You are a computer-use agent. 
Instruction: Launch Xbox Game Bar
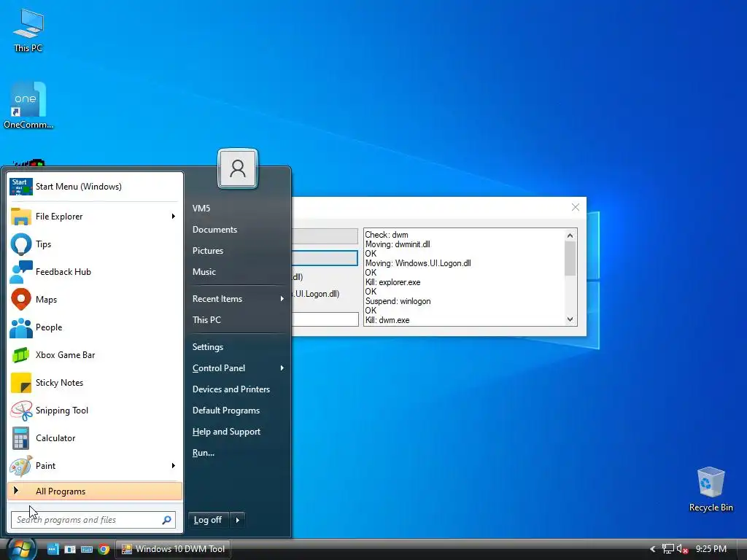coord(95,355)
